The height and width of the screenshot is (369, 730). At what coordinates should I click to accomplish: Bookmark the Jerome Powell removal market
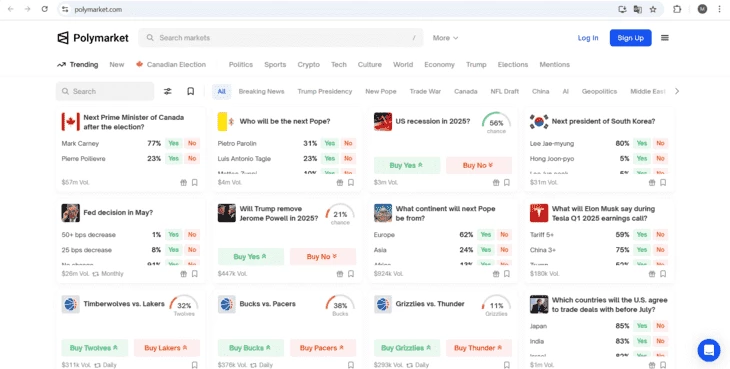[x=351, y=274]
